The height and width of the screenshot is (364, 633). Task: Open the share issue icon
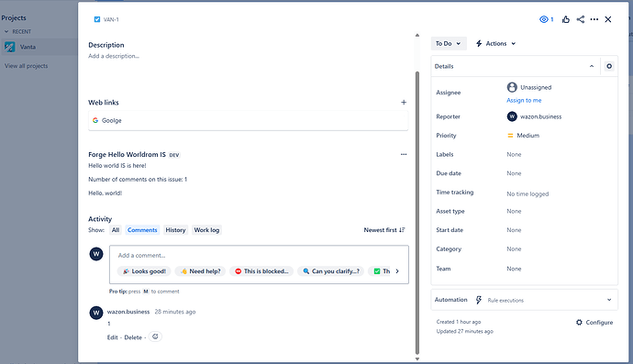pyautogui.click(x=580, y=19)
